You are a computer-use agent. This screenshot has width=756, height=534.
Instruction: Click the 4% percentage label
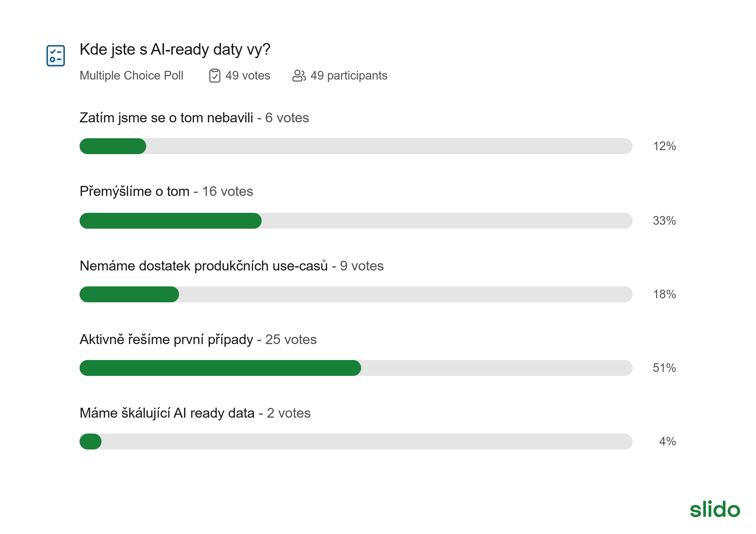[x=667, y=442]
